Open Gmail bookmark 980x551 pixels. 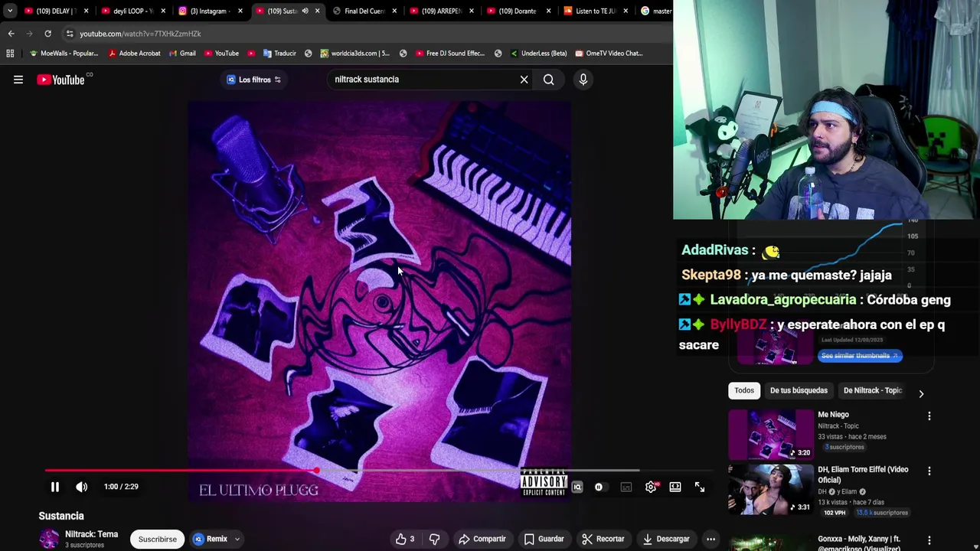181,54
